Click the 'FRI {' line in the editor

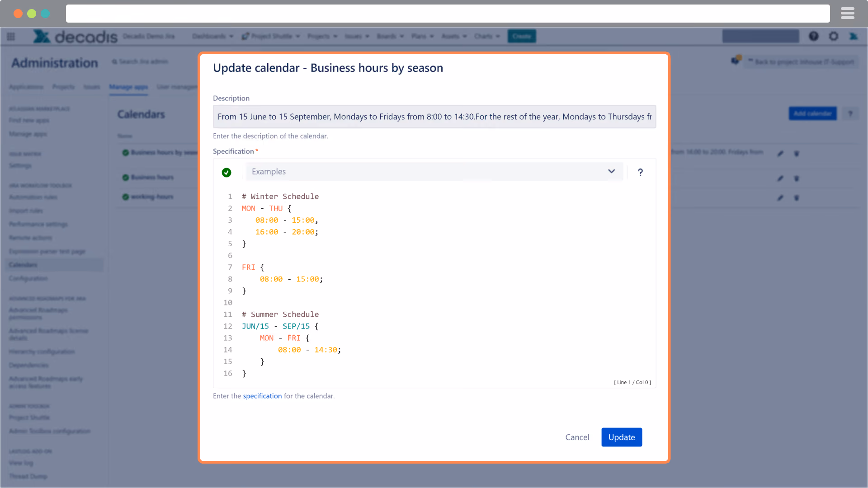tap(253, 267)
